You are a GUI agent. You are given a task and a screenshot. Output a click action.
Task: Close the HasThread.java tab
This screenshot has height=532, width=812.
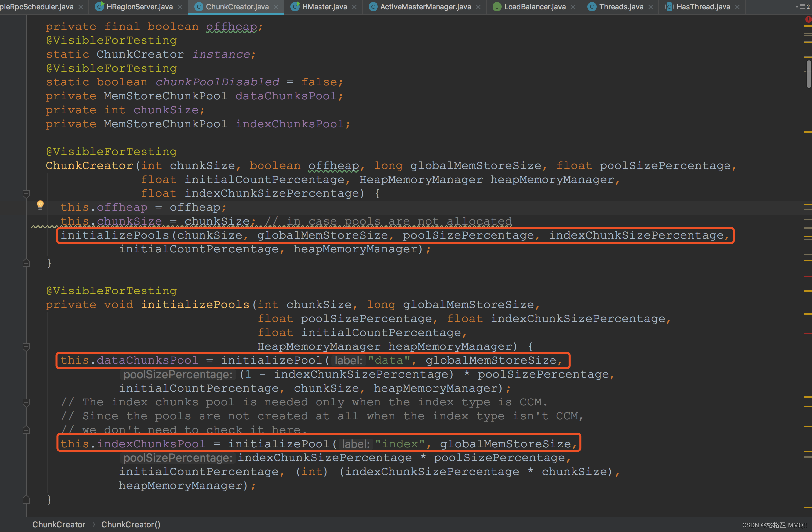[738, 7]
